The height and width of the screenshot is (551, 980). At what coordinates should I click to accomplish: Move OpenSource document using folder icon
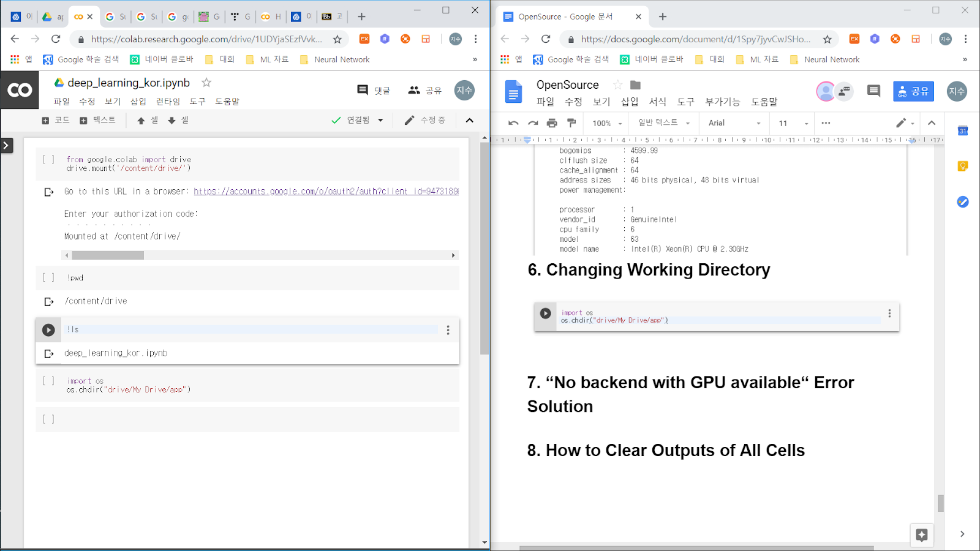coord(635,84)
